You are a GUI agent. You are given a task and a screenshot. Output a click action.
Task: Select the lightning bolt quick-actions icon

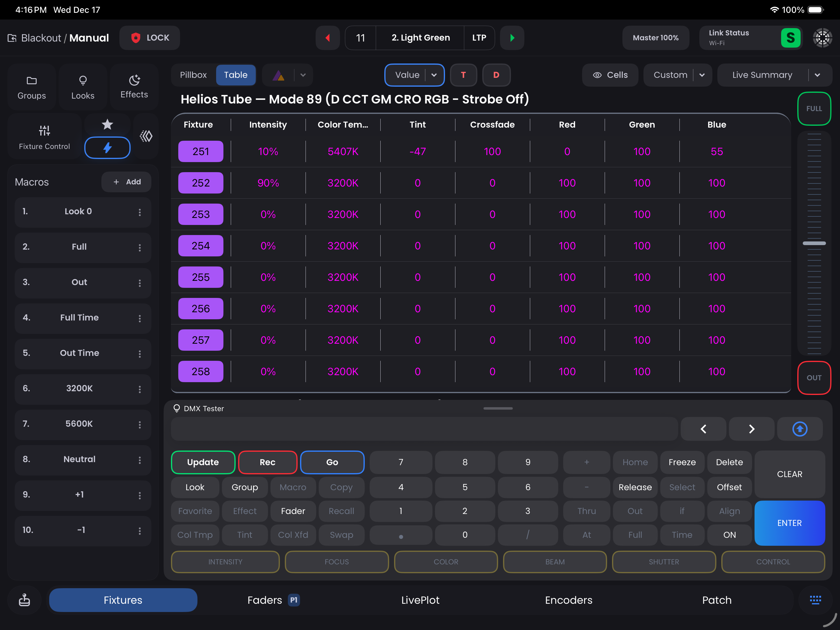click(x=107, y=147)
